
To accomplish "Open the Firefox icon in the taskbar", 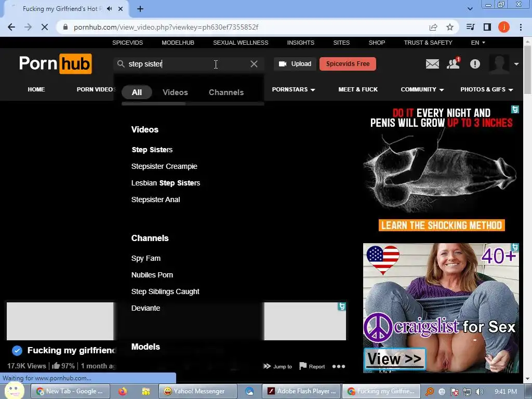I will [123, 392].
